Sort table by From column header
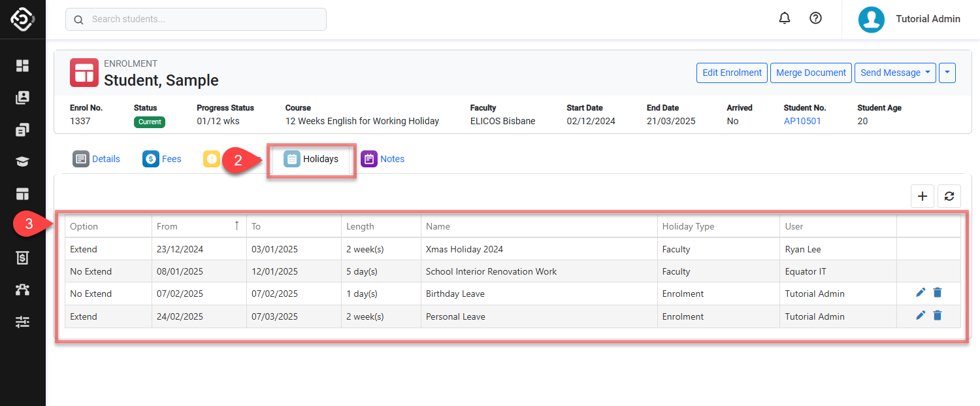This screenshot has height=406, width=980. tap(167, 226)
